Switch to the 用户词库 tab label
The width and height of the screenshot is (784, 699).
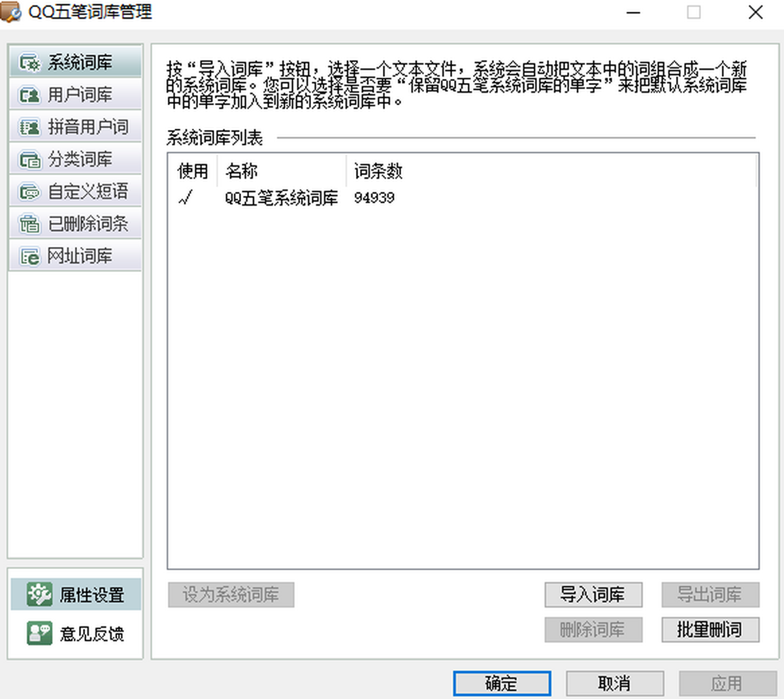click(x=80, y=95)
